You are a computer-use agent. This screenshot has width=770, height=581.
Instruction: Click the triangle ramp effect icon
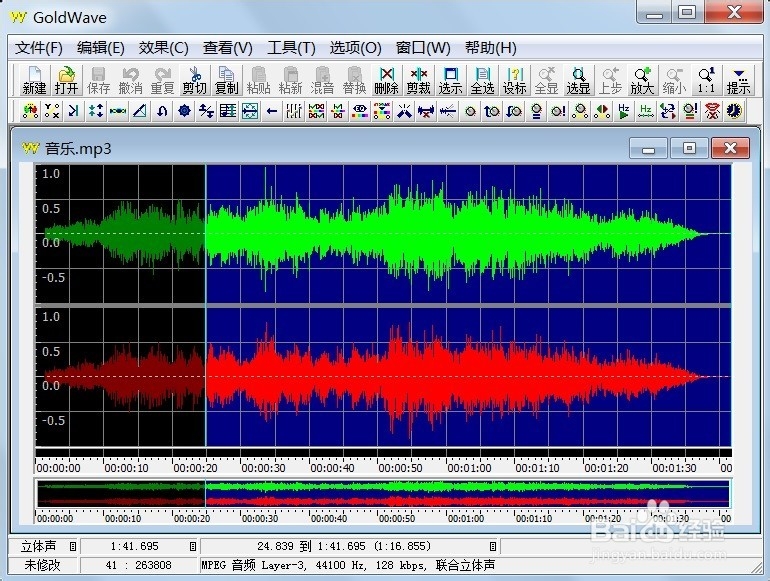point(140,111)
